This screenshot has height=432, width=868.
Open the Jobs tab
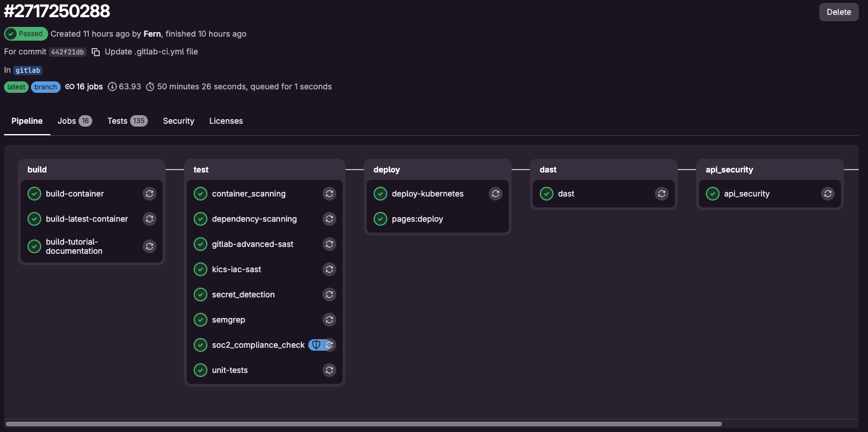point(74,121)
